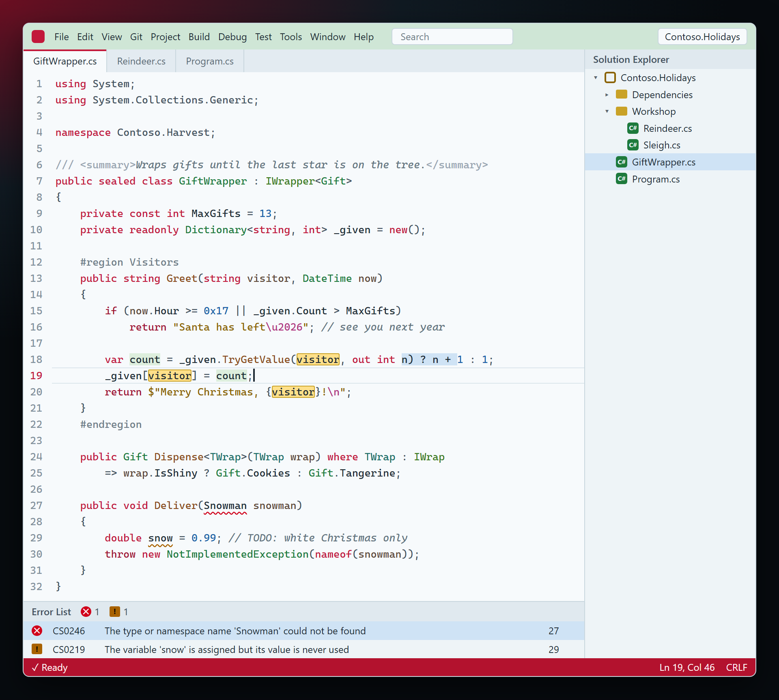The height and width of the screenshot is (700, 779).
Task: Collapse the Workshop folder
Action: (607, 111)
